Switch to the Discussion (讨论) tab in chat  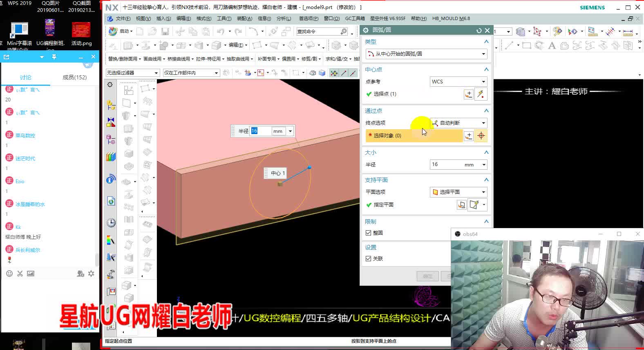(x=25, y=77)
